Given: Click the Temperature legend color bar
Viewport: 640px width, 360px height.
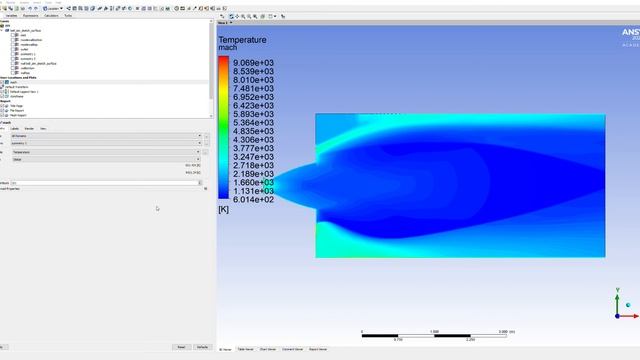Looking at the screenshot, I should pos(223,127).
